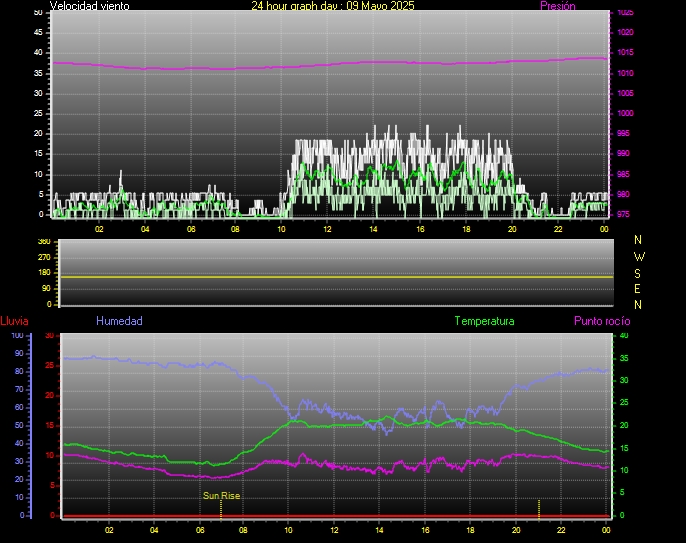Click the sunrise dotted marker below 'Sun Rise'
Image resolution: width=686 pixels, height=543 pixels.
221,509
